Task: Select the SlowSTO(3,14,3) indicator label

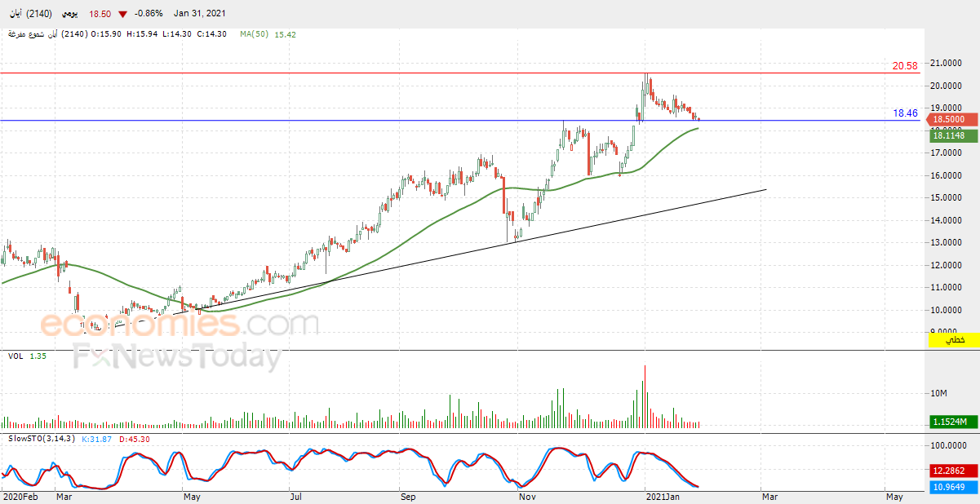Action: tap(41, 439)
